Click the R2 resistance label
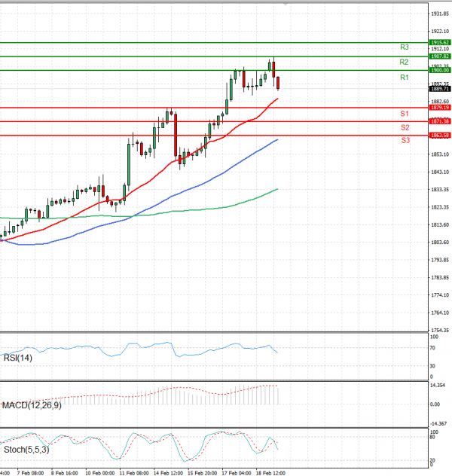The width and height of the screenshot is (452, 476). (405, 62)
